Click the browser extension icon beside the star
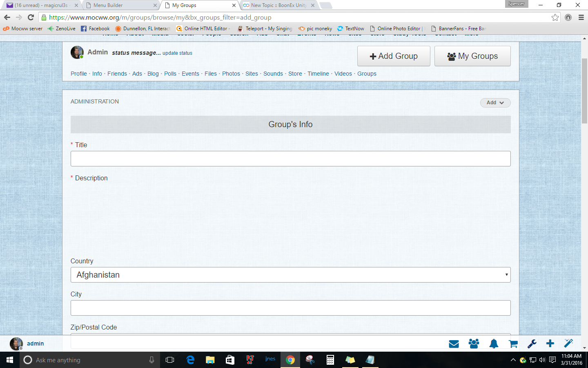Screen dimensions: 588x368 point(568,18)
